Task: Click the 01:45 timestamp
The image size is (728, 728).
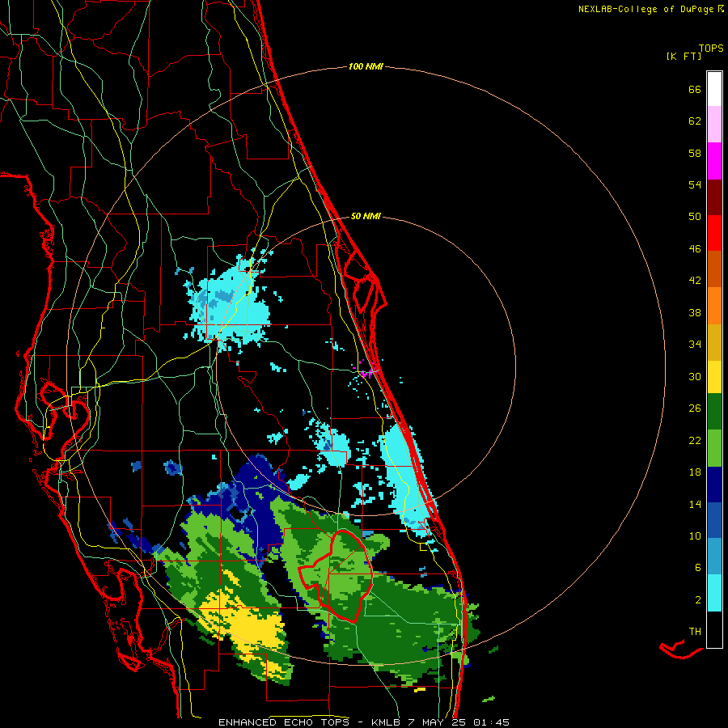Action: (491, 722)
